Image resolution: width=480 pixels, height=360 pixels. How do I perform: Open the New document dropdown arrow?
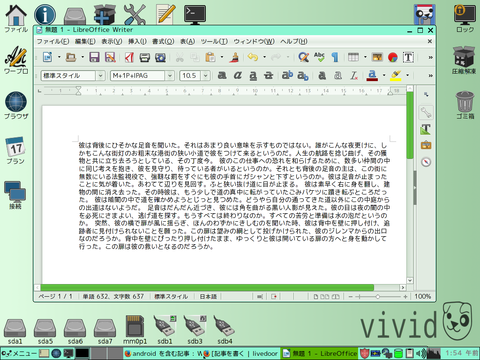[59, 57]
